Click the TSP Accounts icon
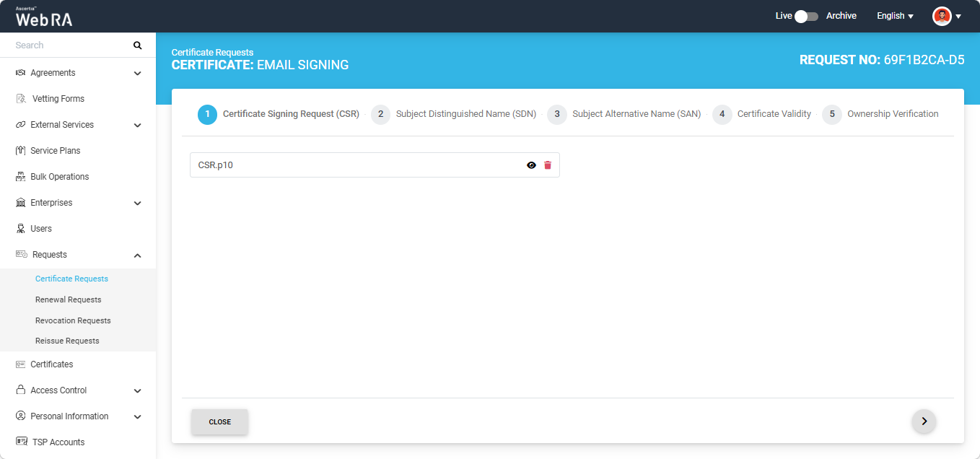 (22, 442)
